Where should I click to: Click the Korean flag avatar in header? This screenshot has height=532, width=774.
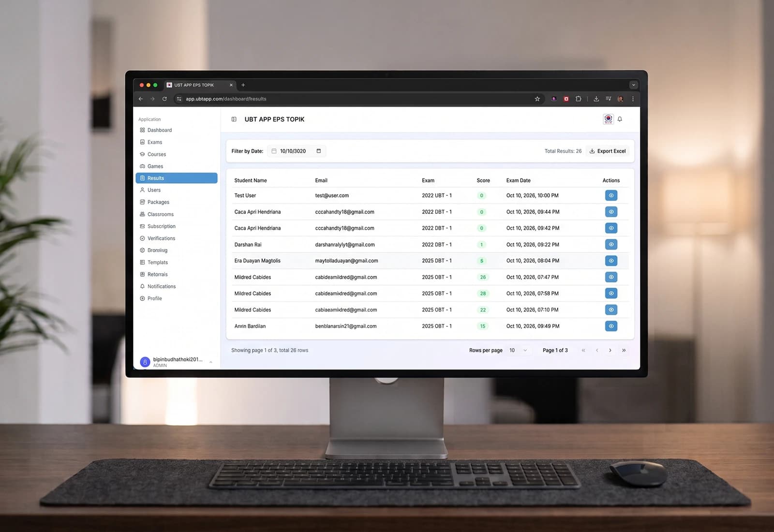(608, 119)
